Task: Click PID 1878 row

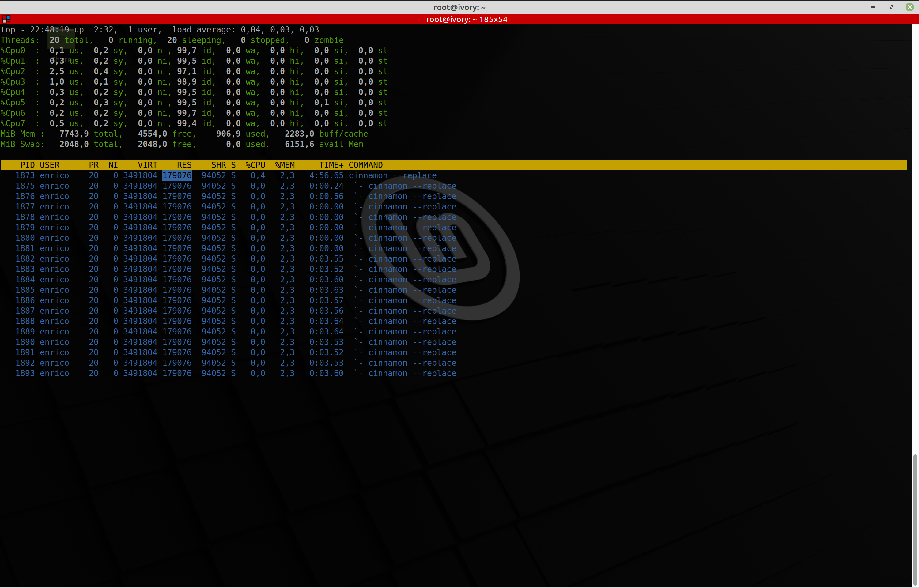Action: click(x=236, y=217)
